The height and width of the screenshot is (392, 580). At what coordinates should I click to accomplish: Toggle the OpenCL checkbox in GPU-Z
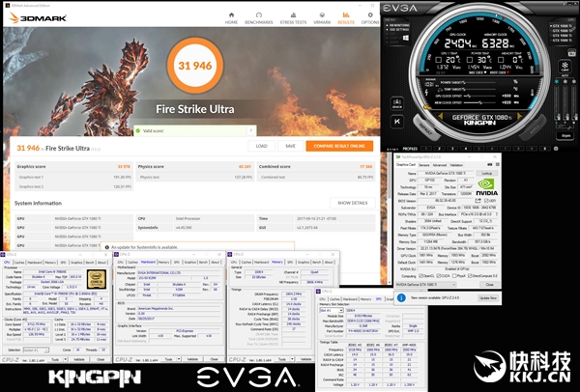click(x=420, y=276)
